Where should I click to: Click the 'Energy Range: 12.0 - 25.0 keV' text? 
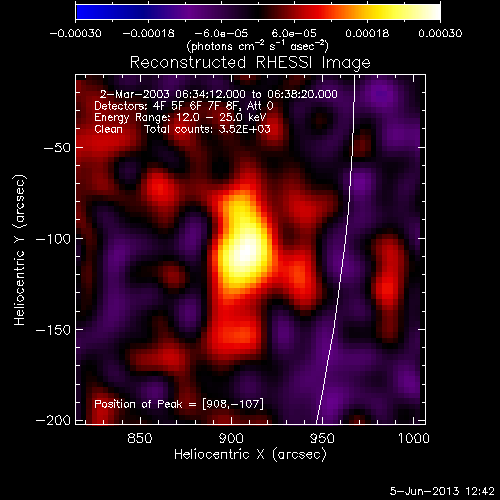click(x=180, y=117)
